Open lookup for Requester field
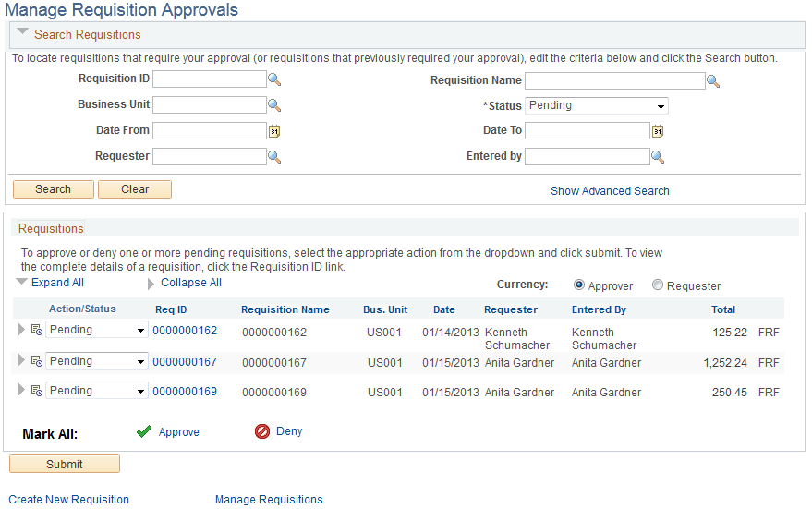 tap(274, 157)
